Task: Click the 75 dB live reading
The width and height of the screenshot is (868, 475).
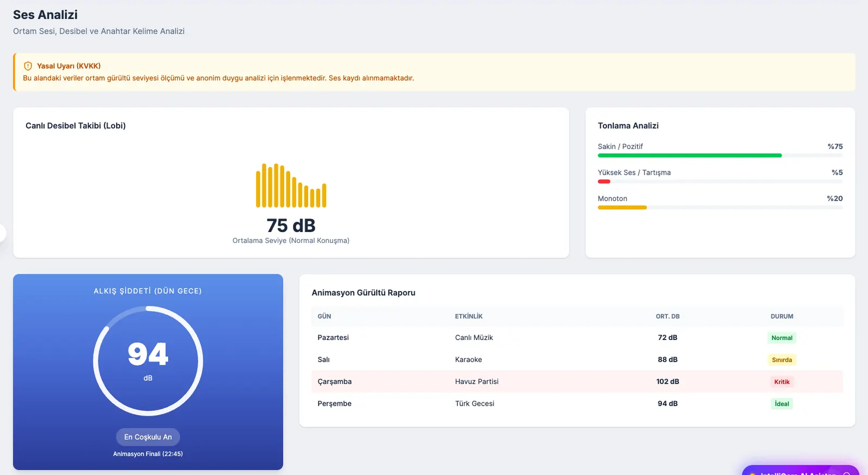Action: tap(291, 226)
